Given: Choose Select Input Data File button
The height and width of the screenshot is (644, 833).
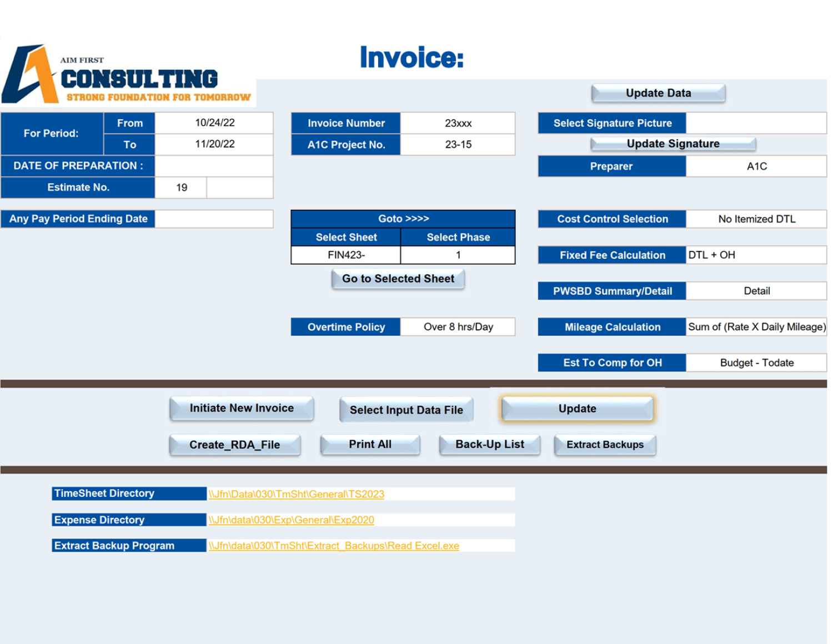Looking at the screenshot, I should [406, 410].
